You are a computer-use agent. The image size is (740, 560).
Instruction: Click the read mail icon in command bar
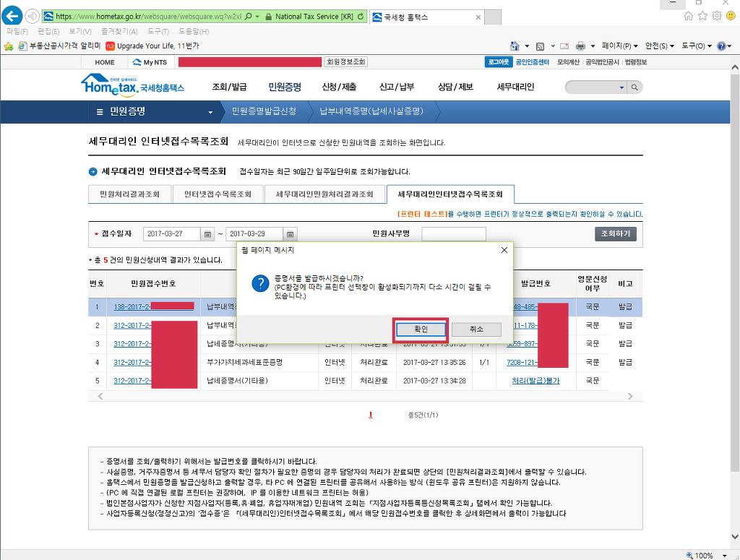pos(564,46)
